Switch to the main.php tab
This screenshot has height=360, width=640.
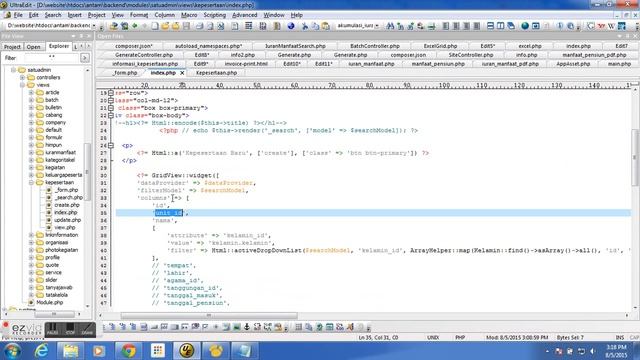[619, 64]
